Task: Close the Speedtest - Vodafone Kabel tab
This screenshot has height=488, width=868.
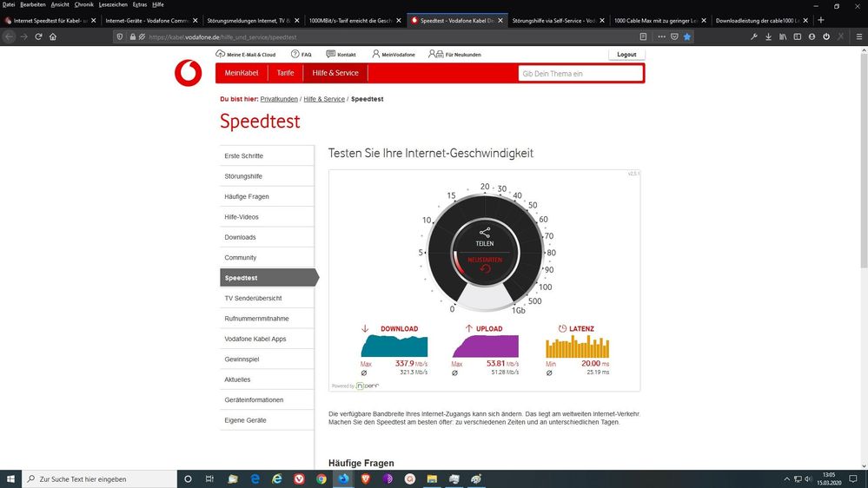Action: (500, 21)
